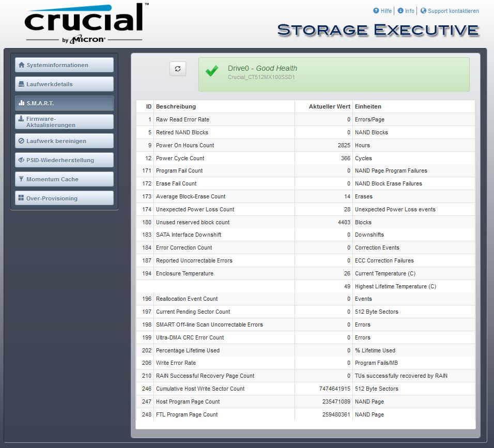
Task: Click SMART Off-line Scan Uncorrectable Errors
Action: tap(209, 325)
